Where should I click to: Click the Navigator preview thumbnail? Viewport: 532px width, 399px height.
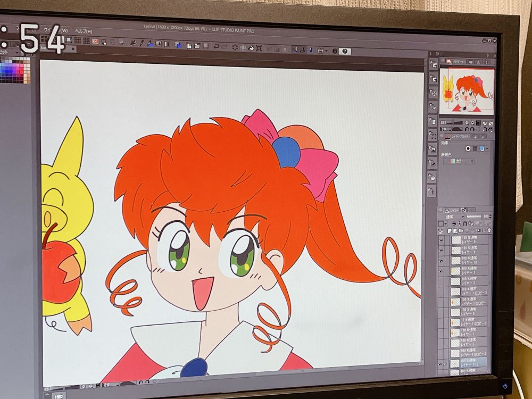pos(467,92)
